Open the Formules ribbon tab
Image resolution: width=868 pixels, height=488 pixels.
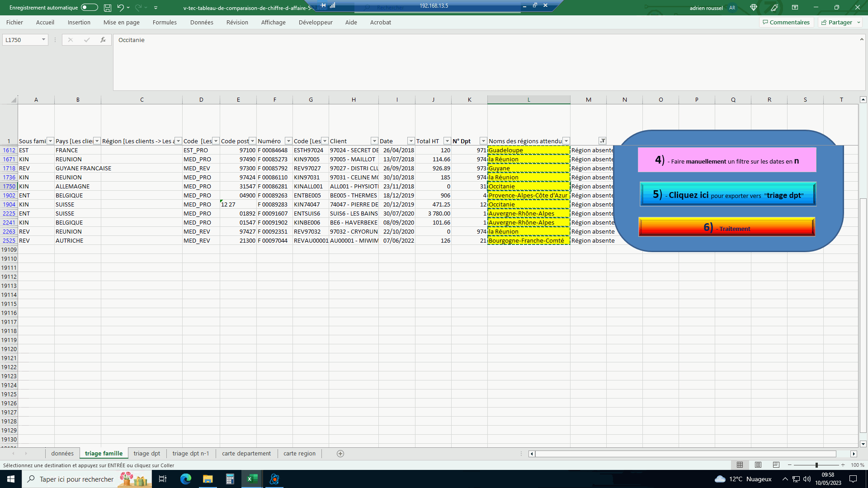165,22
